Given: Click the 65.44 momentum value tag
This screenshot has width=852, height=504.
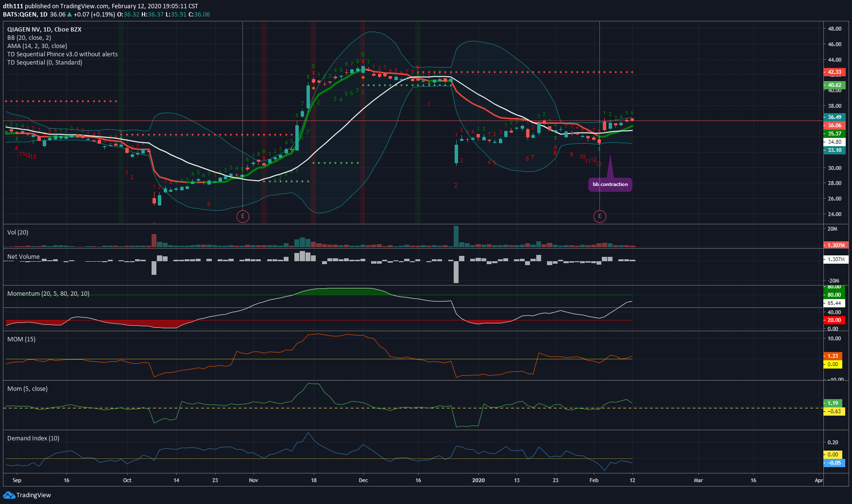Looking at the screenshot, I should [835, 303].
